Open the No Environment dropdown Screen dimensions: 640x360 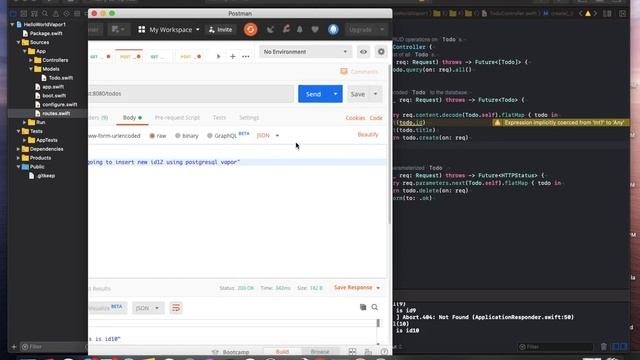[305, 52]
